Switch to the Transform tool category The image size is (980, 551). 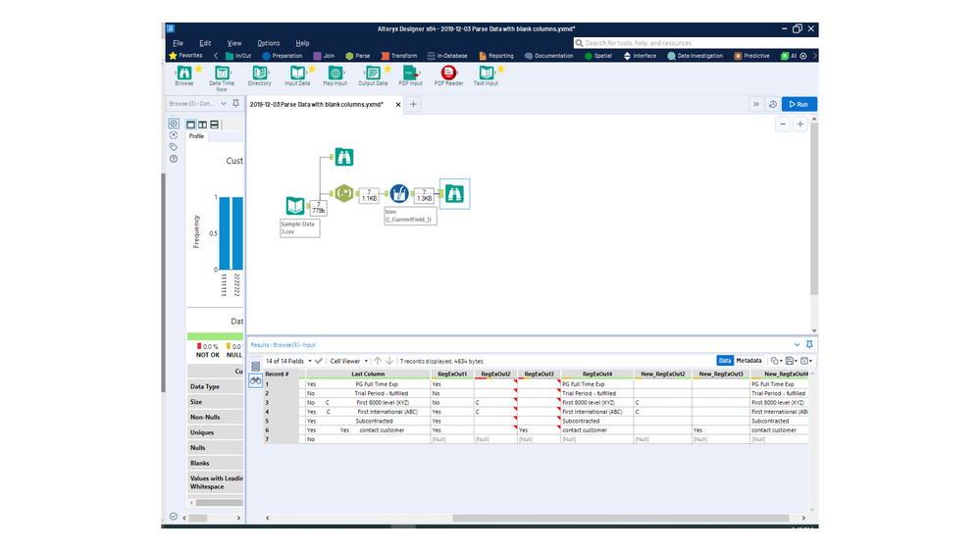coord(398,56)
